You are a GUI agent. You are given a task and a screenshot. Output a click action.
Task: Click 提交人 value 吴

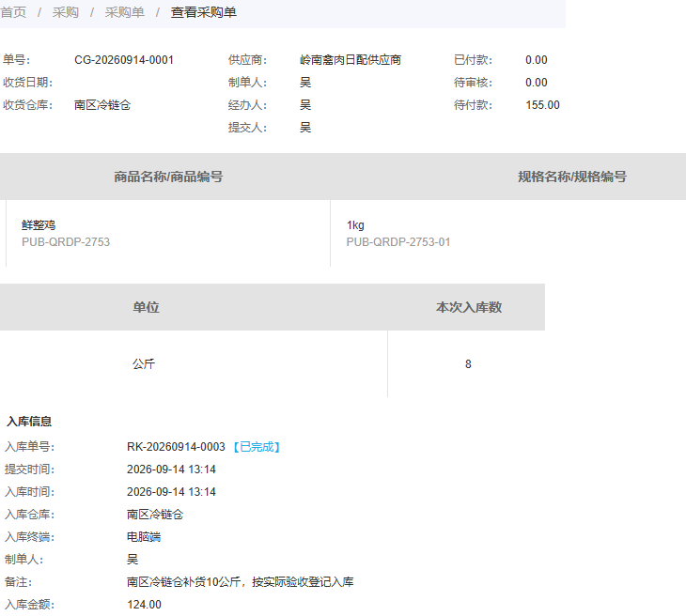[304, 128]
